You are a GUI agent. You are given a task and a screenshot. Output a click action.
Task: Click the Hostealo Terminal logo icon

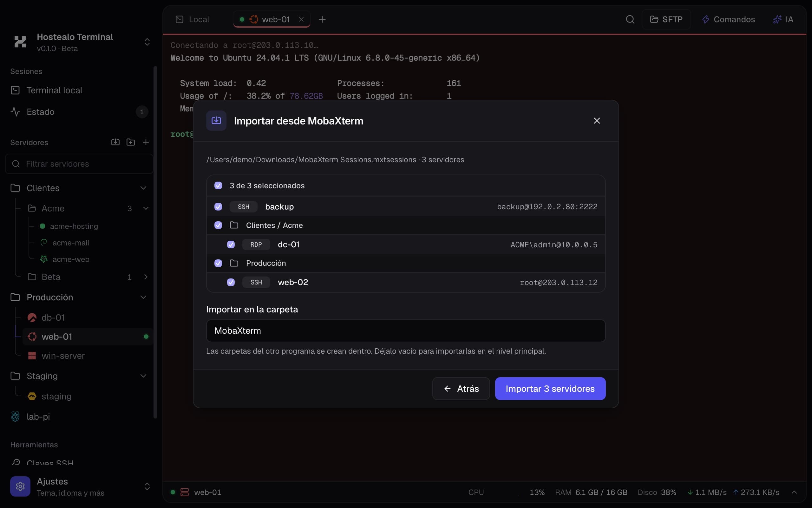[20, 42]
